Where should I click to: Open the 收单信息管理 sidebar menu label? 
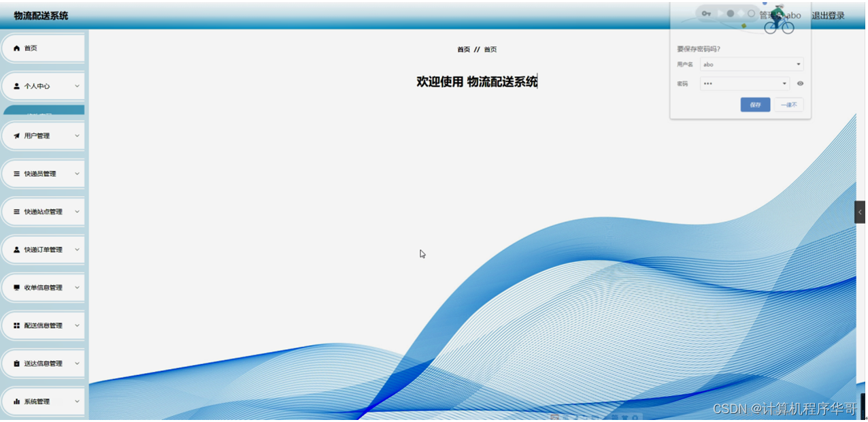(x=43, y=288)
